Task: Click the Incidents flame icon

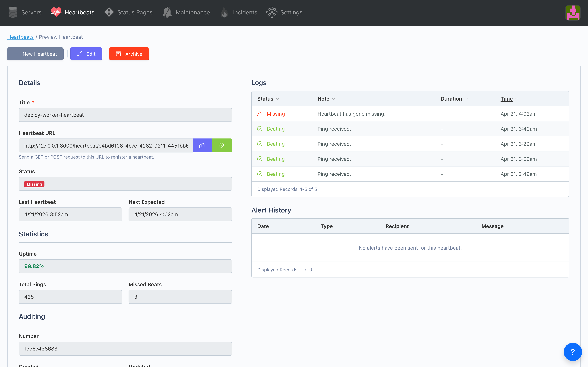Action: 225,12
